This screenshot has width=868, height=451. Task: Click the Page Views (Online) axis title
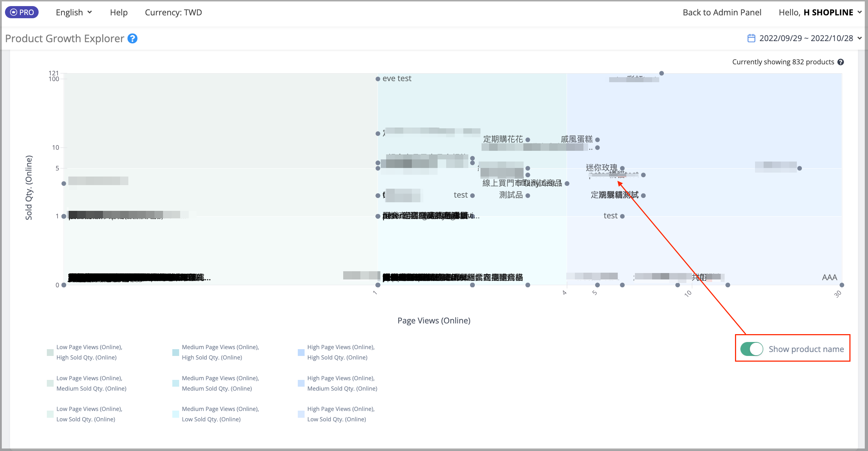click(x=434, y=321)
